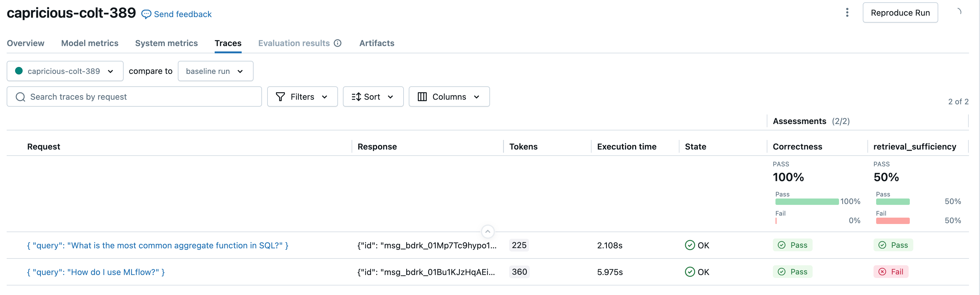Collapse the assessments summary with the chevron-up circle

487,232
